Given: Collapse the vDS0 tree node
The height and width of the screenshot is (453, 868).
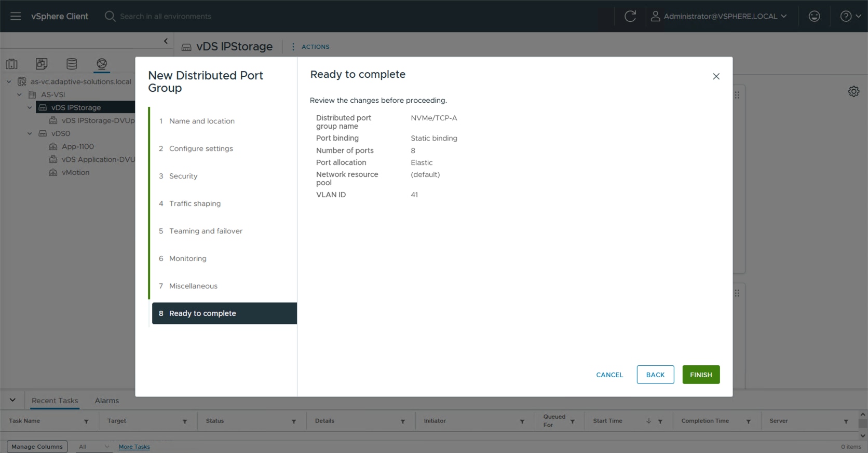Looking at the screenshot, I should pyautogui.click(x=30, y=133).
